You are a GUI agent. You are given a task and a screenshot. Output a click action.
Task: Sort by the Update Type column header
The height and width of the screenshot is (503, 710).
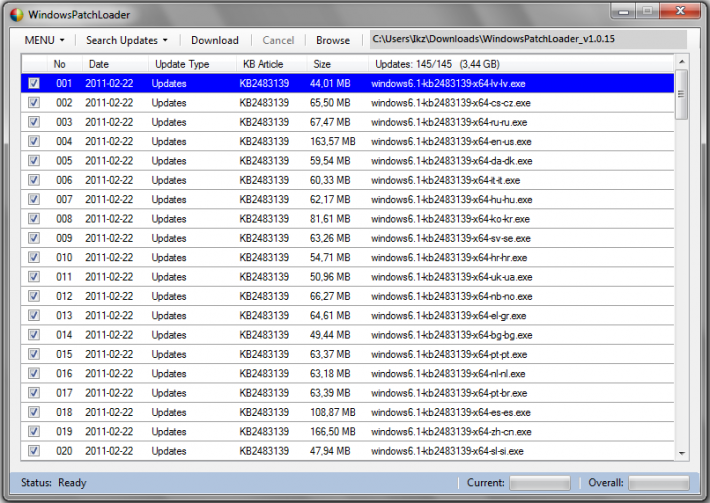[x=192, y=64]
